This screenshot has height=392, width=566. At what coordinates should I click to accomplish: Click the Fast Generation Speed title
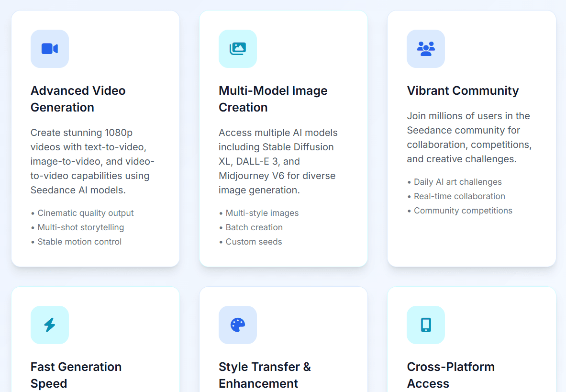coord(76,375)
